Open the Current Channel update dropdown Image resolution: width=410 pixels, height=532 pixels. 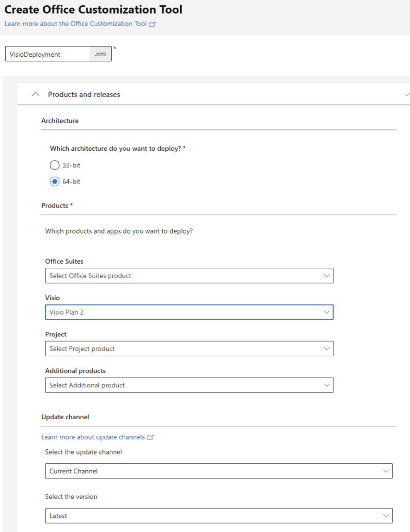(x=219, y=471)
